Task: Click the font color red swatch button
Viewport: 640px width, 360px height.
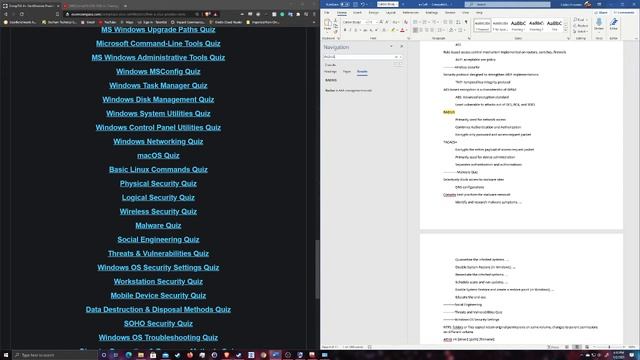Action: [x=402, y=30]
